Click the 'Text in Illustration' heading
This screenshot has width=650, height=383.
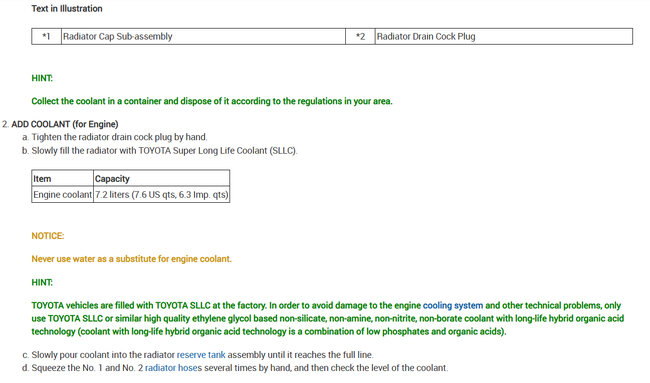coord(67,9)
